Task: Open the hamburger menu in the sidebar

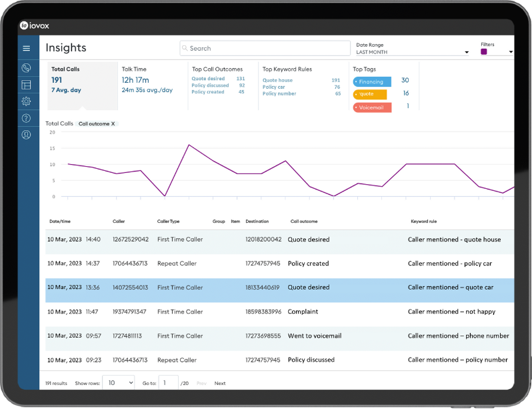Action: tap(27, 48)
